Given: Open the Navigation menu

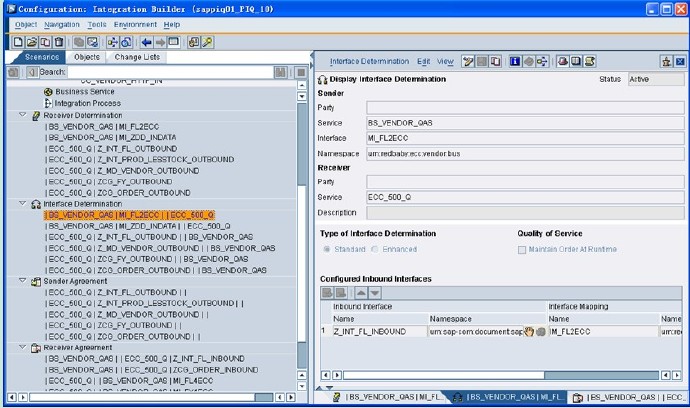Looking at the screenshot, I should click(x=62, y=25).
